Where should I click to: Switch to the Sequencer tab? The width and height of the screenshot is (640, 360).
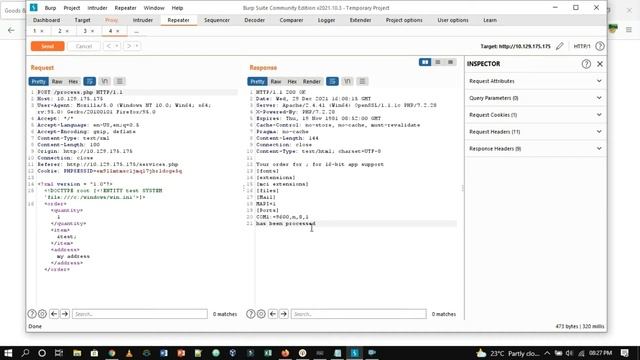[x=217, y=20]
